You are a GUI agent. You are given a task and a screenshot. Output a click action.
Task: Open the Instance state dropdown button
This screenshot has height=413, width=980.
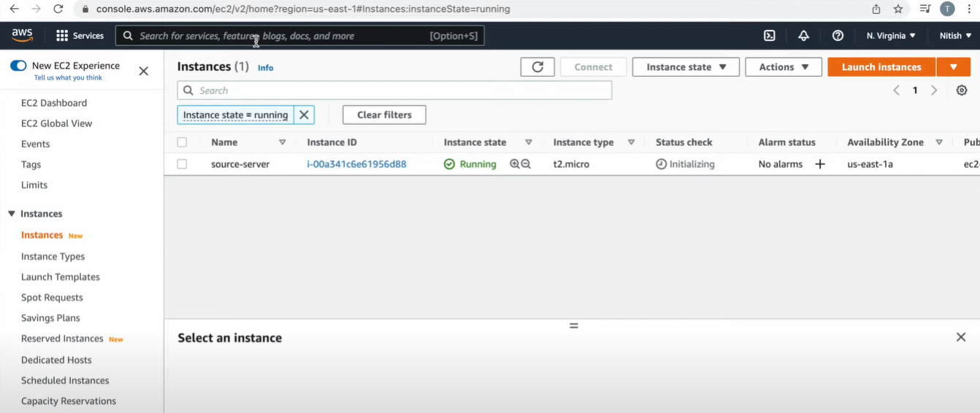pyautogui.click(x=686, y=67)
